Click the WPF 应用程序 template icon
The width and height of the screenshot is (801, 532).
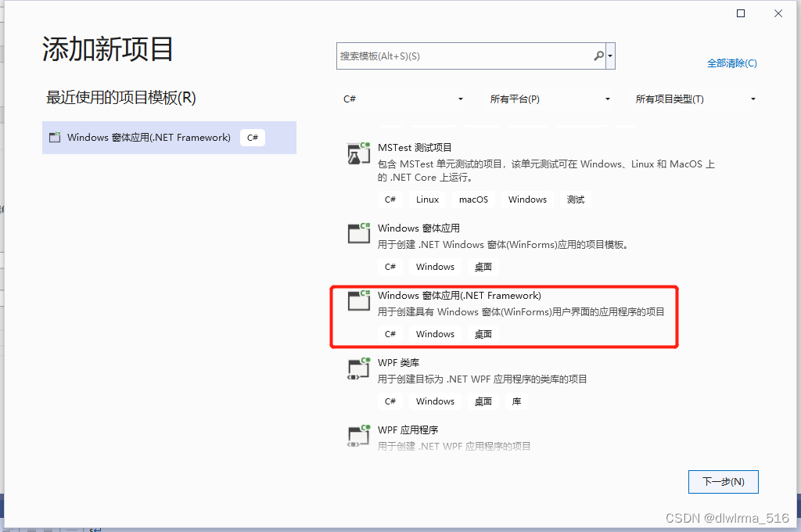[x=358, y=435]
